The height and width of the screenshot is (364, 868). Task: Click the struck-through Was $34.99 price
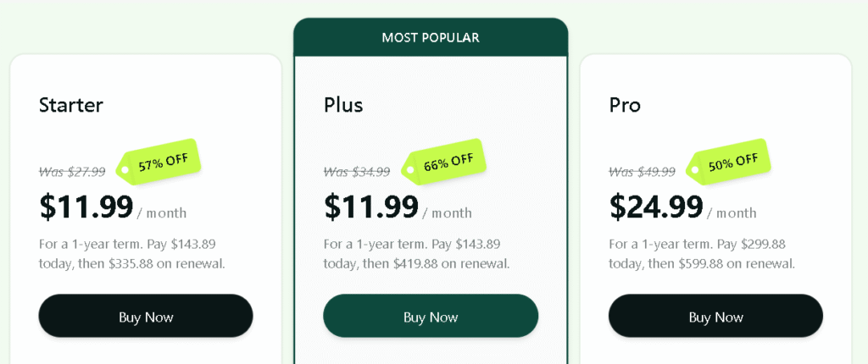tap(357, 172)
